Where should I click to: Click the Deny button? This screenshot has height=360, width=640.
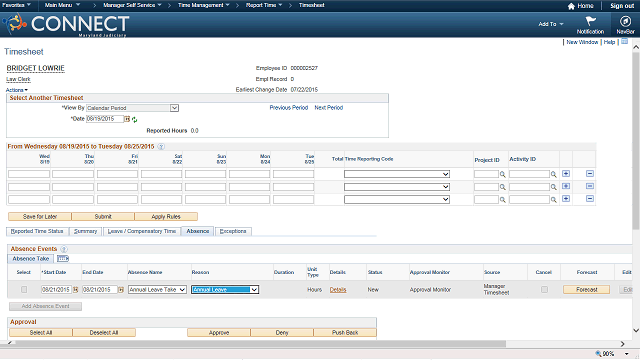[282, 333]
